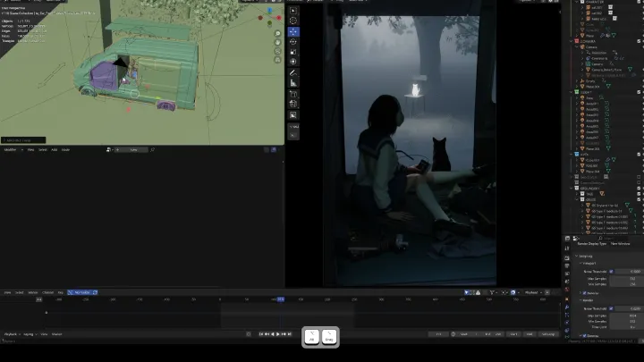Open node editor Add menu
The height and width of the screenshot is (362, 644).
[55, 150]
